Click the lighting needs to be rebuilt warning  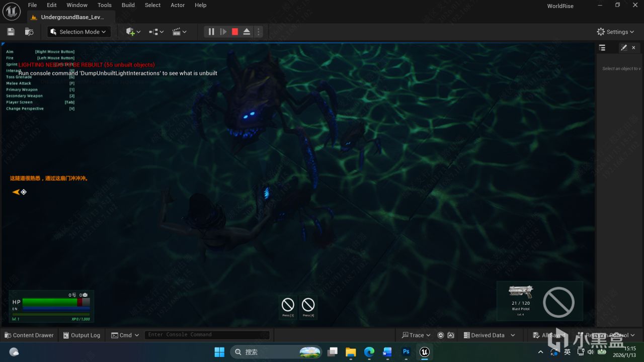click(x=87, y=65)
